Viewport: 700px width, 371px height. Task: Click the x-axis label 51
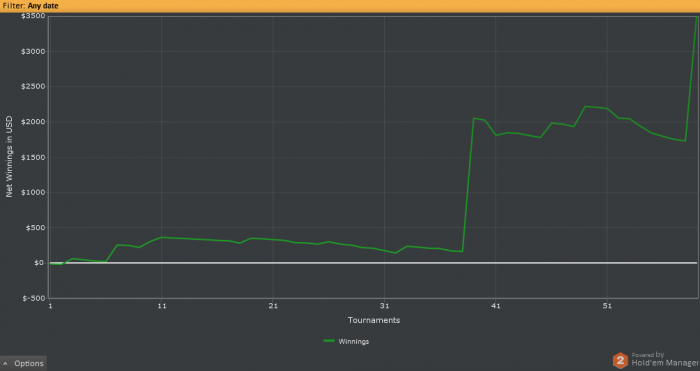point(607,306)
